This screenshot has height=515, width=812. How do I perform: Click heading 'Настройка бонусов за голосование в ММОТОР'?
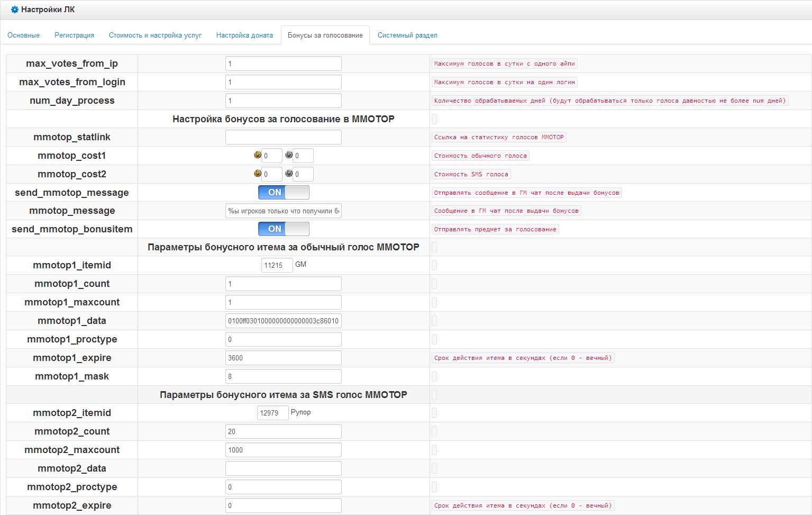pyautogui.click(x=284, y=119)
